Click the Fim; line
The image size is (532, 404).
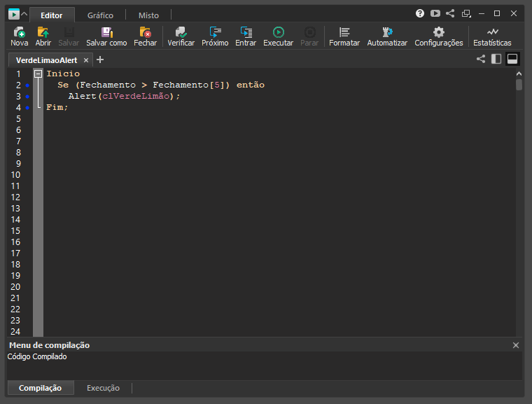point(57,107)
